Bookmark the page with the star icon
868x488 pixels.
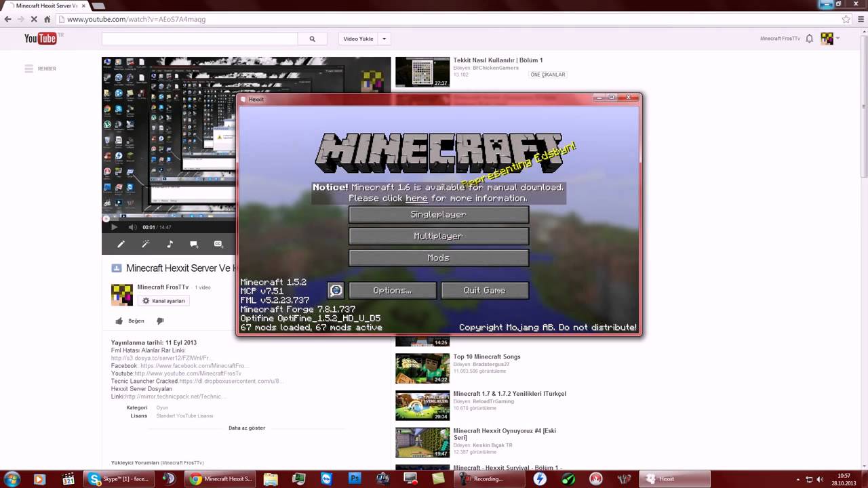[x=846, y=19]
